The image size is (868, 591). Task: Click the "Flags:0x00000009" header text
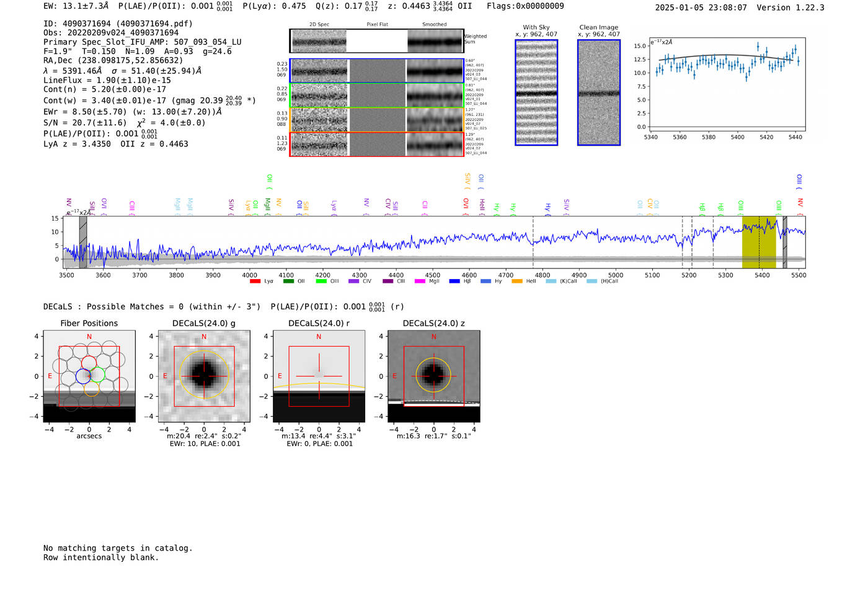[x=525, y=6]
